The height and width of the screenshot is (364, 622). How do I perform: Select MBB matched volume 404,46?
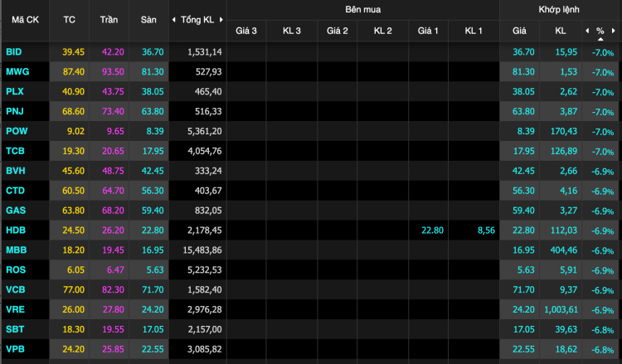pyautogui.click(x=564, y=250)
